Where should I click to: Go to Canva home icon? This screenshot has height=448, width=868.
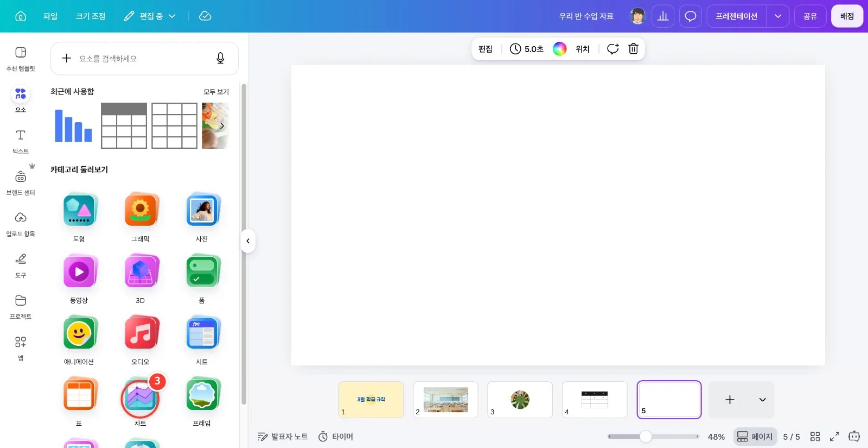21,16
